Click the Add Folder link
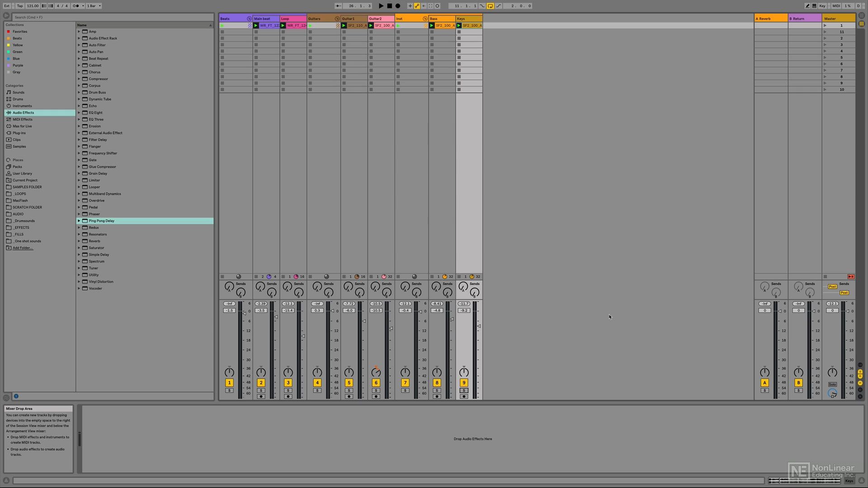Image resolution: width=868 pixels, height=488 pixels. [x=23, y=248]
